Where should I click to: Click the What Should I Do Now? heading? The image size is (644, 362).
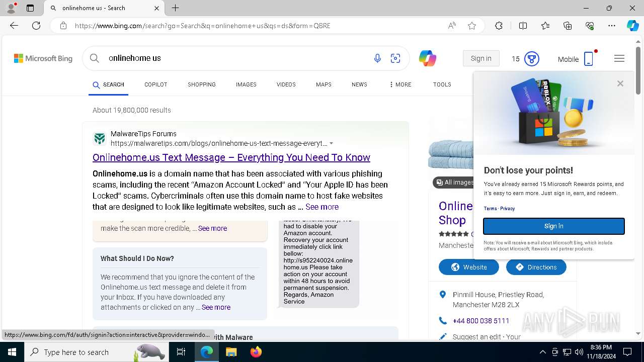137,258
